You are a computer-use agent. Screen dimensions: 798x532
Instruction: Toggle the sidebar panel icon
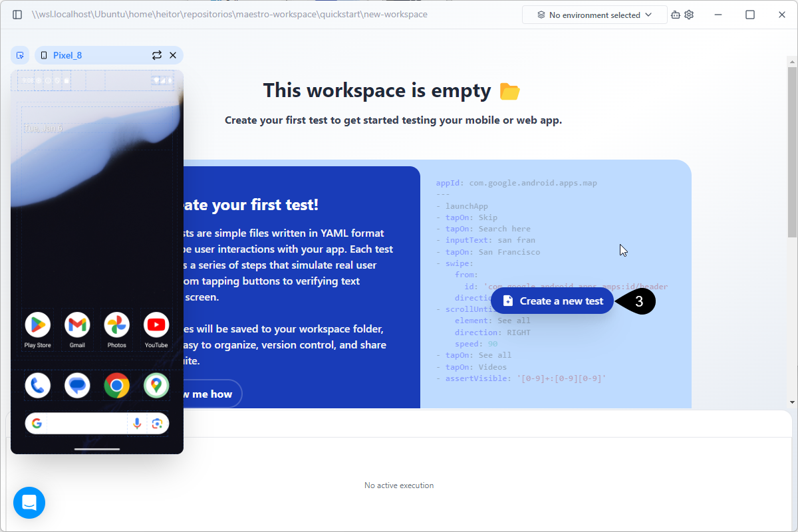(17, 15)
